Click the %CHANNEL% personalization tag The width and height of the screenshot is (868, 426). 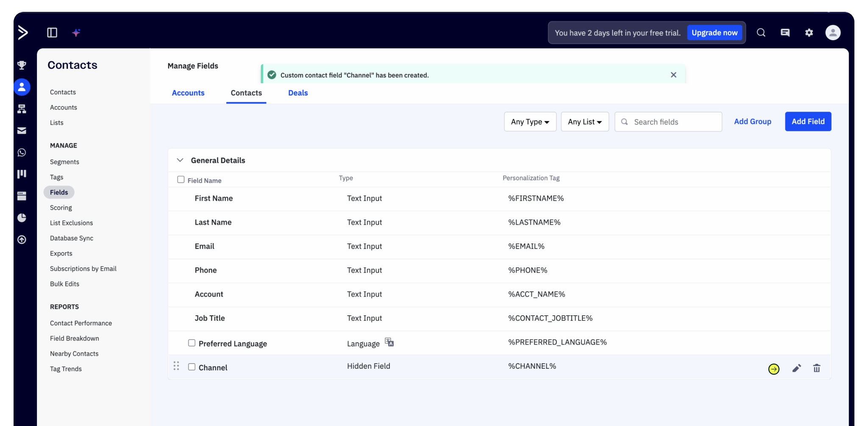pyautogui.click(x=532, y=366)
